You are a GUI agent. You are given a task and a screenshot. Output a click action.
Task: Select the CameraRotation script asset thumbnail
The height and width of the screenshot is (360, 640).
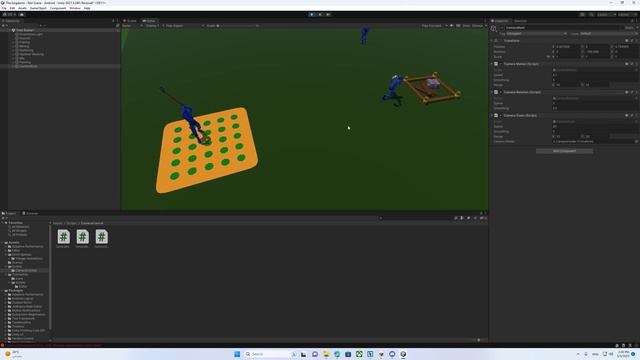(82, 238)
